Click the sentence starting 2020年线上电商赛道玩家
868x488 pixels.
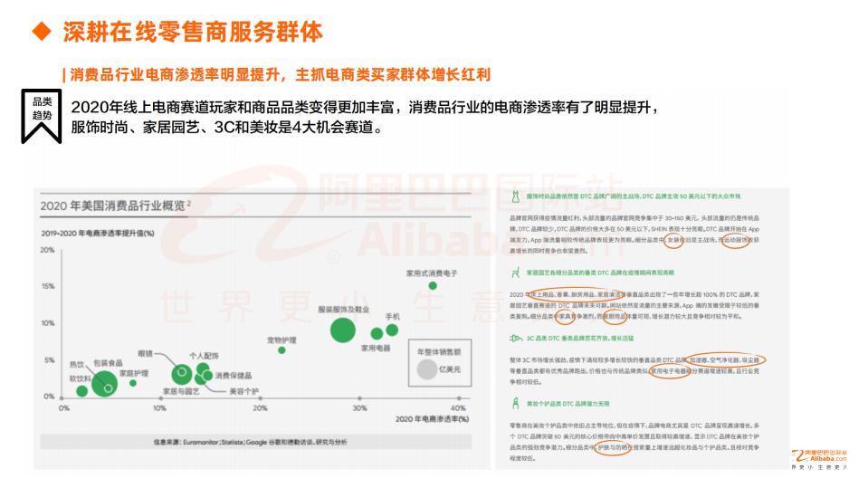364,107
